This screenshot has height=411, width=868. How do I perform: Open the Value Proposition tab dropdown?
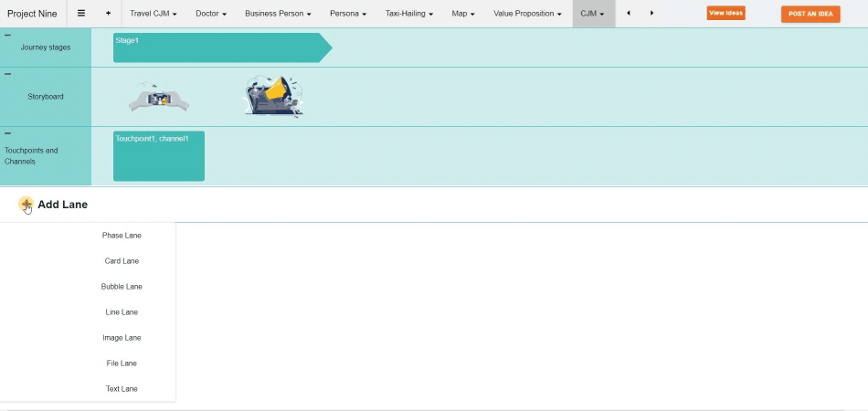pyautogui.click(x=559, y=15)
